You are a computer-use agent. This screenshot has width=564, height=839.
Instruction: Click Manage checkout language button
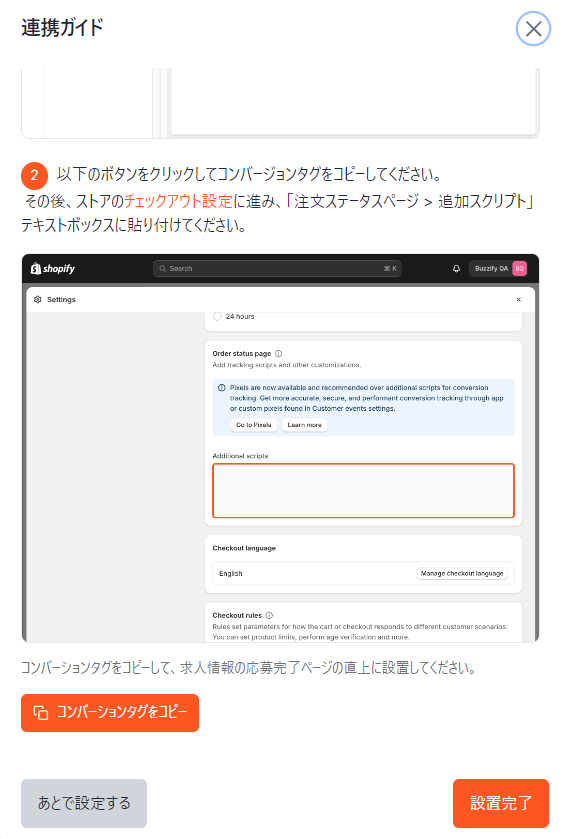click(x=462, y=573)
